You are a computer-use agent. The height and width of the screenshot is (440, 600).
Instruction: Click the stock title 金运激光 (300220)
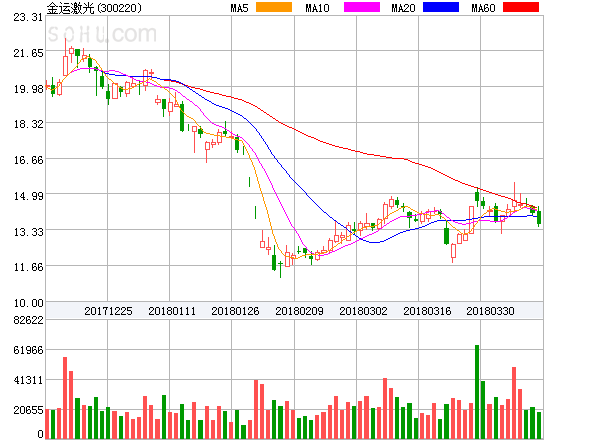tap(94, 8)
